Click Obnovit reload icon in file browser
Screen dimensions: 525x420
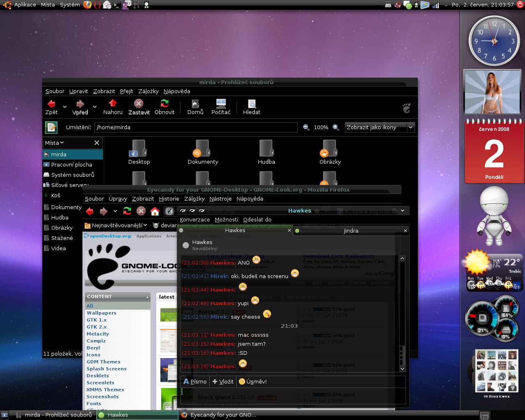[x=164, y=103]
